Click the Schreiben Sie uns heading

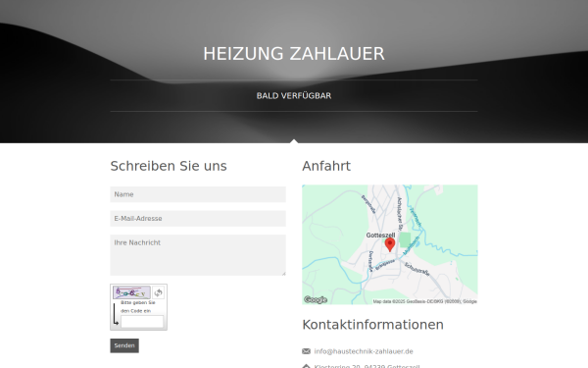pyautogui.click(x=169, y=166)
